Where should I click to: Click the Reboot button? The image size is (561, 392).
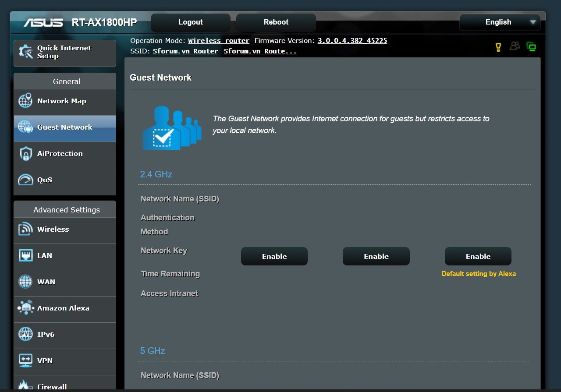(276, 22)
